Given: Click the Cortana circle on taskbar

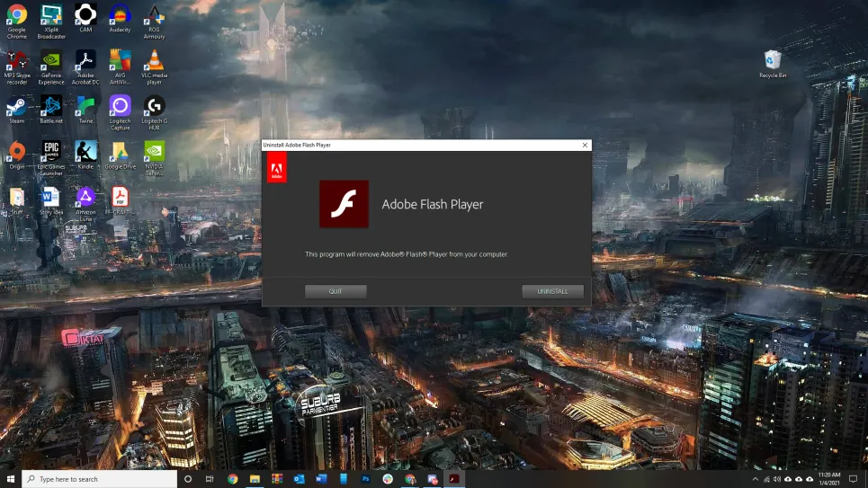Looking at the screenshot, I should (188, 479).
